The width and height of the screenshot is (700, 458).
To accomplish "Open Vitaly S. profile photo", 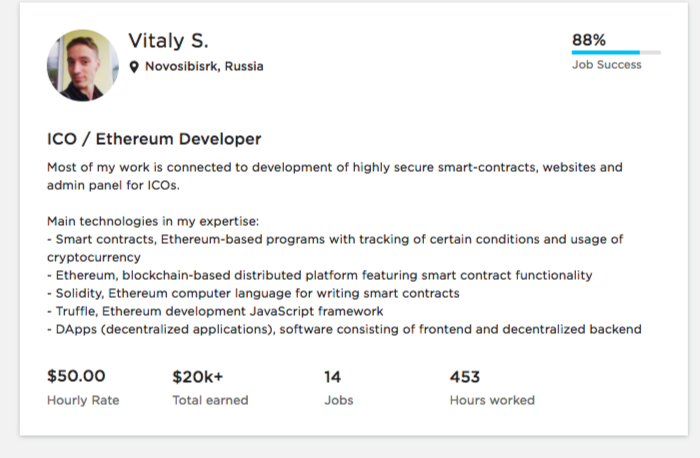I will pyautogui.click(x=82, y=65).
